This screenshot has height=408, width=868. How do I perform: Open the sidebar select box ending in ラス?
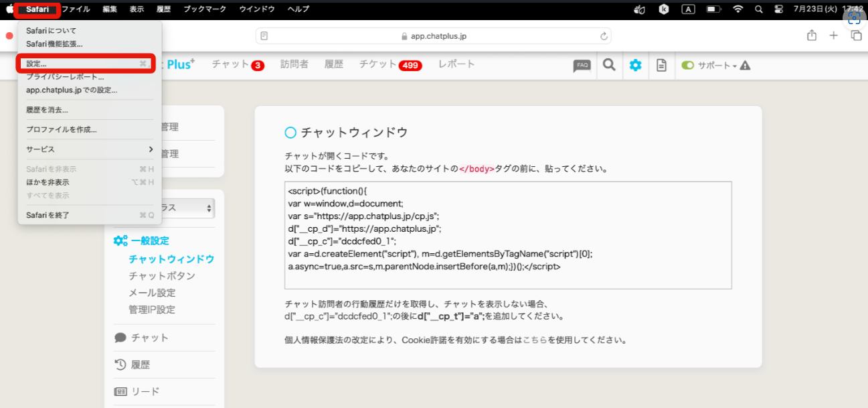click(188, 208)
